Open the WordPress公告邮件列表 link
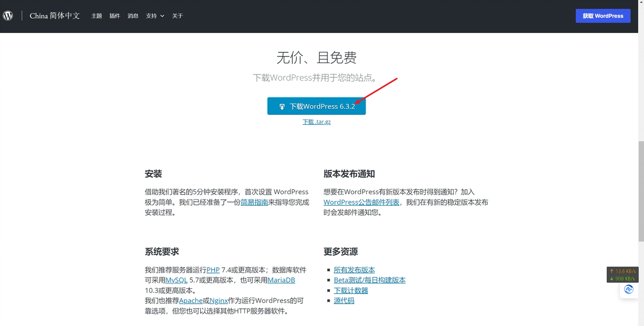This screenshot has height=326, width=644. click(361, 202)
